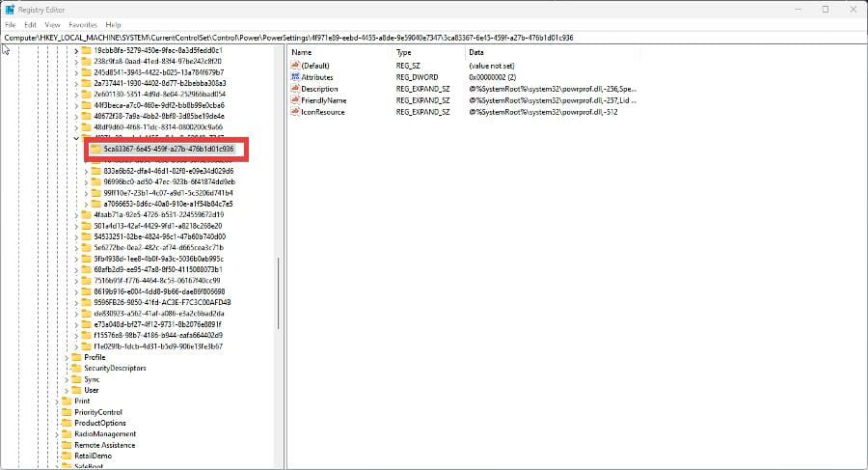Image resolution: width=868 pixels, height=470 pixels.
Task: Click REG_DWORD type cell of Attributes
Action: tap(417, 77)
